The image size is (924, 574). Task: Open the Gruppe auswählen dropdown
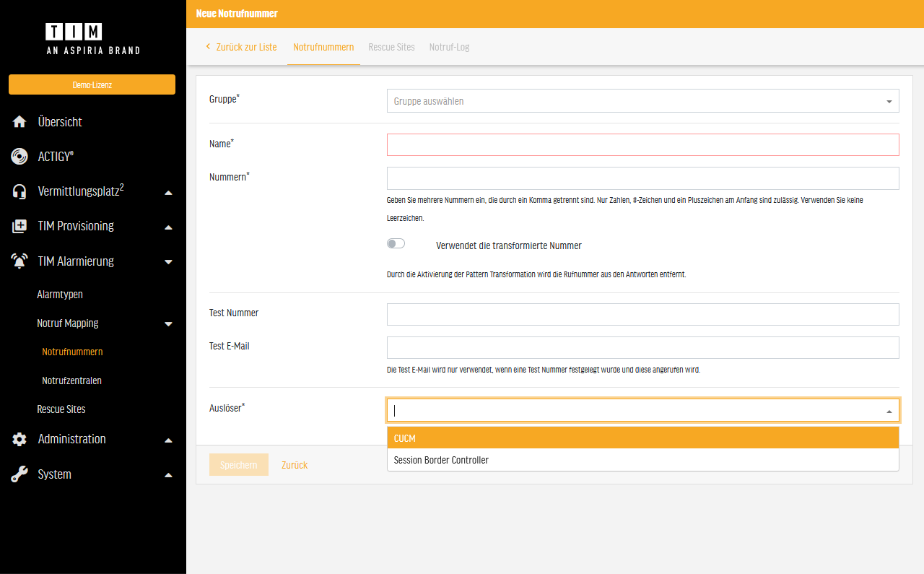click(642, 101)
